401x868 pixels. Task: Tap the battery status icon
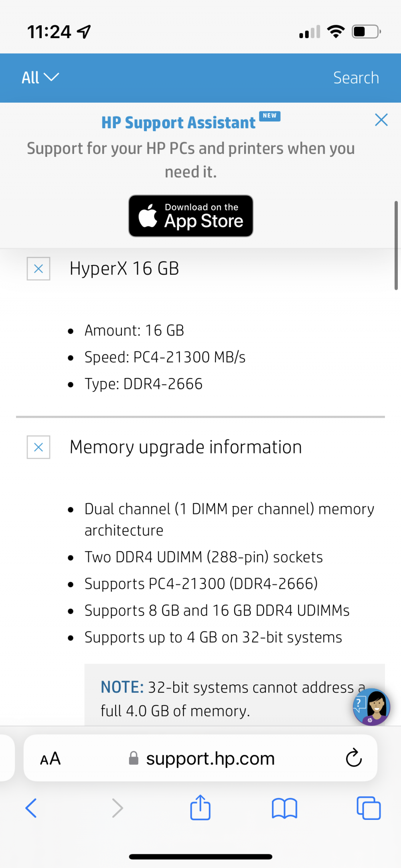[x=366, y=31]
